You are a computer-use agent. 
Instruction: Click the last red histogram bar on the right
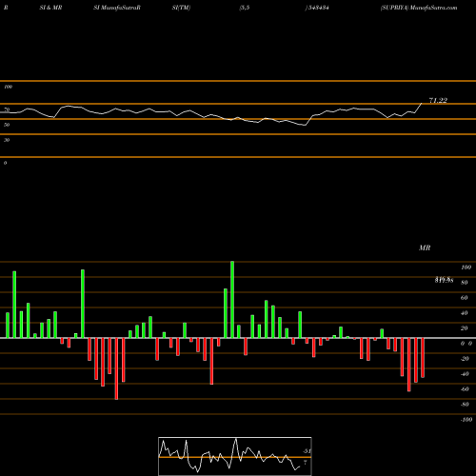[423, 358]
